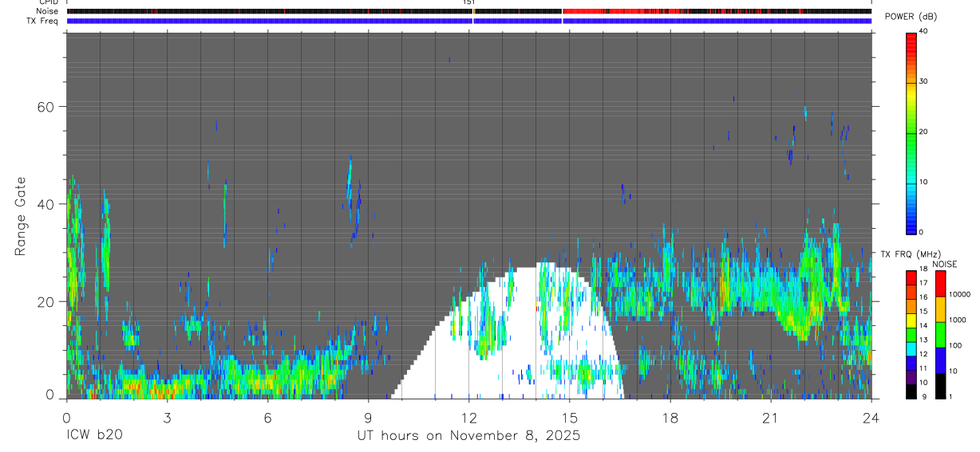980x452 pixels.
Task: Click the "9" UT hour axis tick
Action: pos(368,416)
